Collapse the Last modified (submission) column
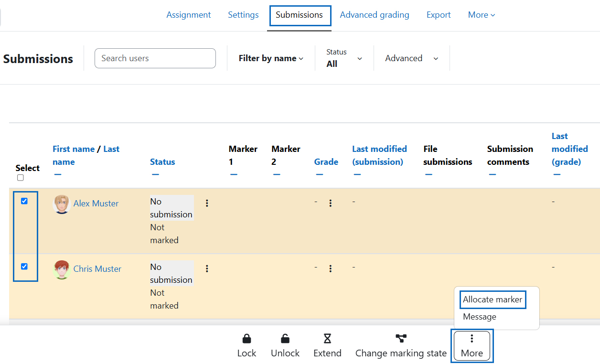Image resolution: width=600 pixels, height=364 pixels. (357, 174)
